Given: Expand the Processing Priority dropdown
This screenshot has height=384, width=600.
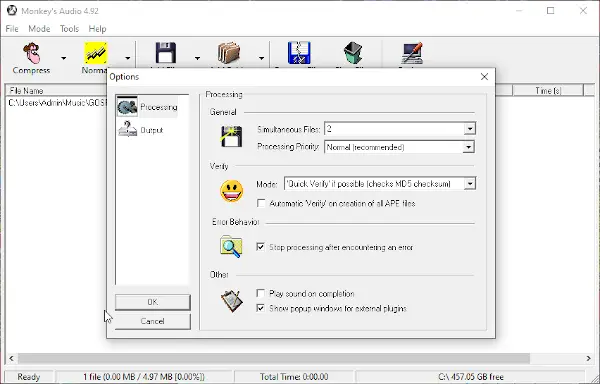Looking at the screenshot, I should pyautogui.click(x=468, y=147).
